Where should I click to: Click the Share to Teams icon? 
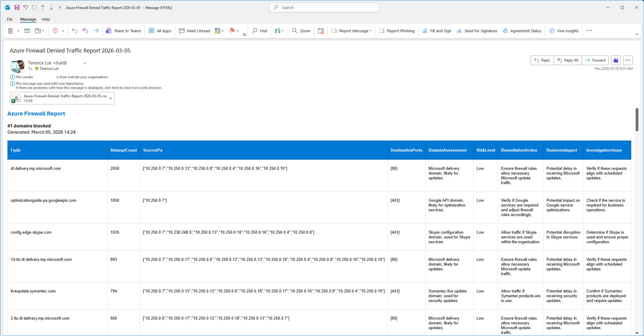109,31
